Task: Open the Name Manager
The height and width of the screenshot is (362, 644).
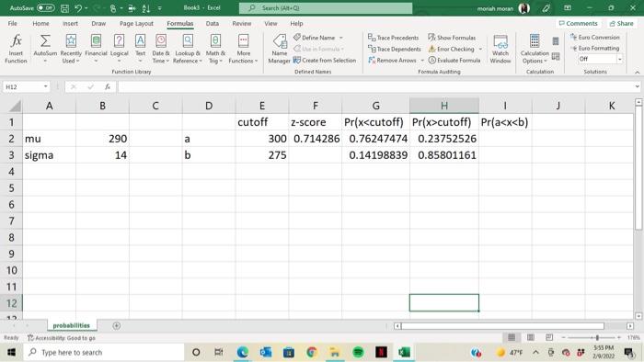Action: coord(280,49)
